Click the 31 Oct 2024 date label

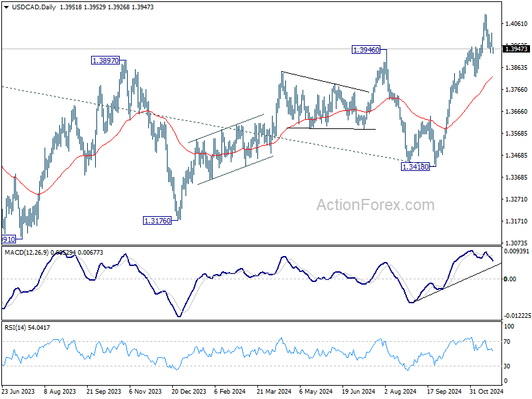[x=487, y=391]
